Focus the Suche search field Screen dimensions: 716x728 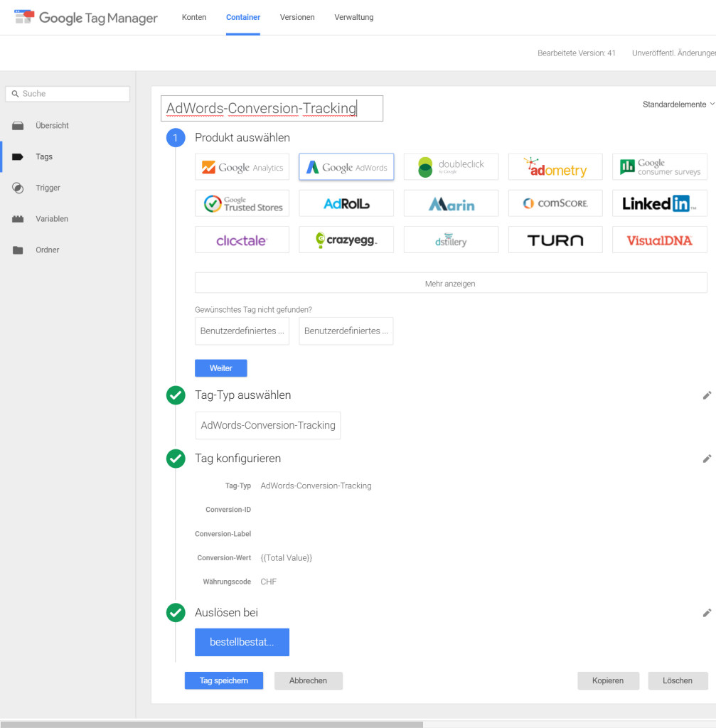coord(68,94)
